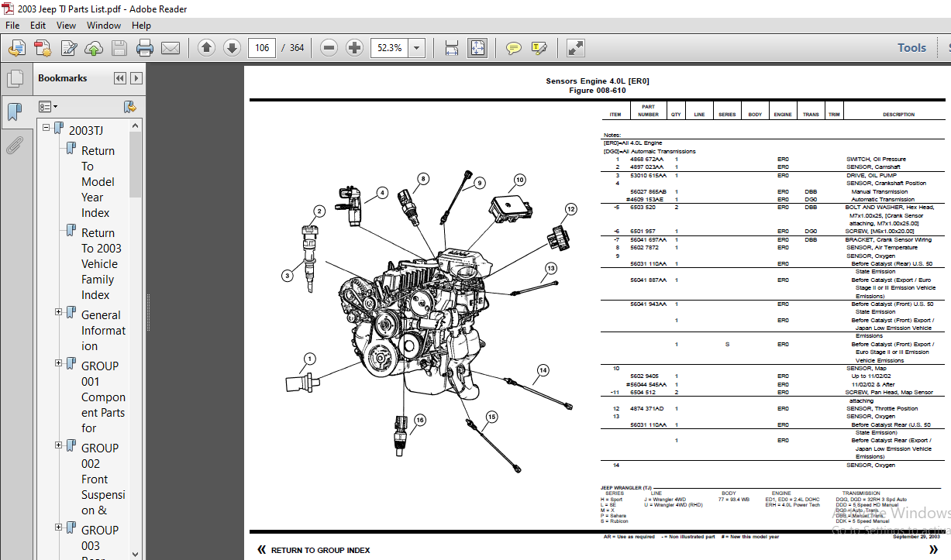Open the File menu
Screen dimensions: 951x560
point(12,26)
